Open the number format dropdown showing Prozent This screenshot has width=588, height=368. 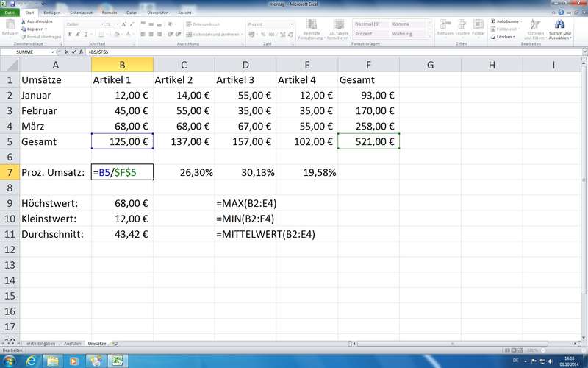pyautogui.click(x=292, y=24)
